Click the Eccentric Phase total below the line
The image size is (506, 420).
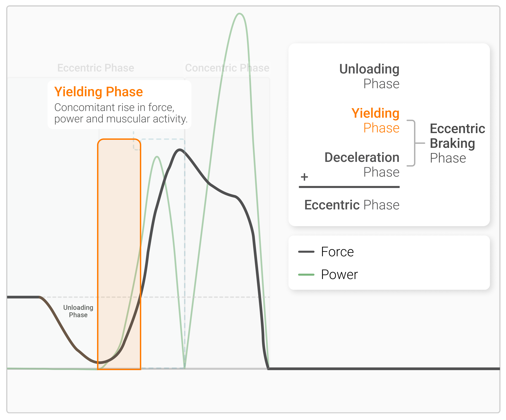[352, 205]
